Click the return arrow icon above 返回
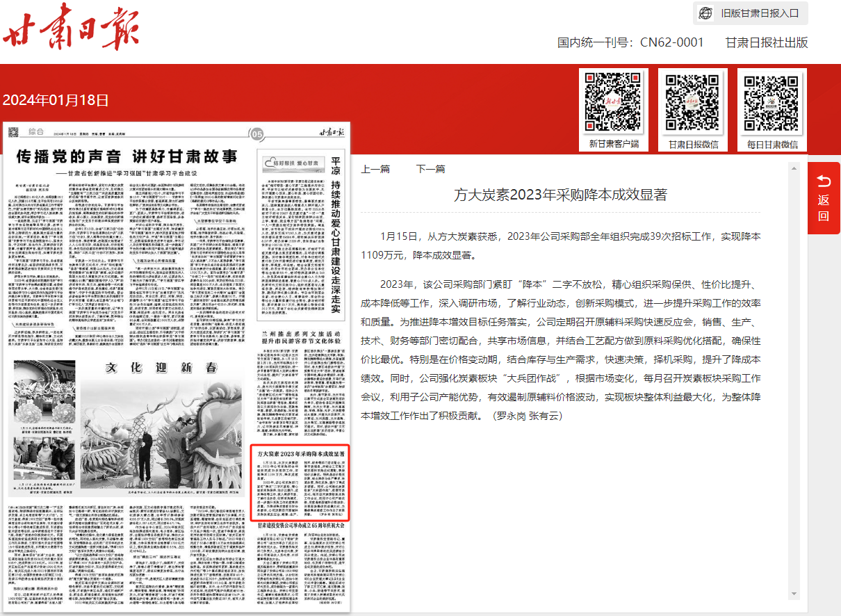Screen dimensions: 841x616 824,181
